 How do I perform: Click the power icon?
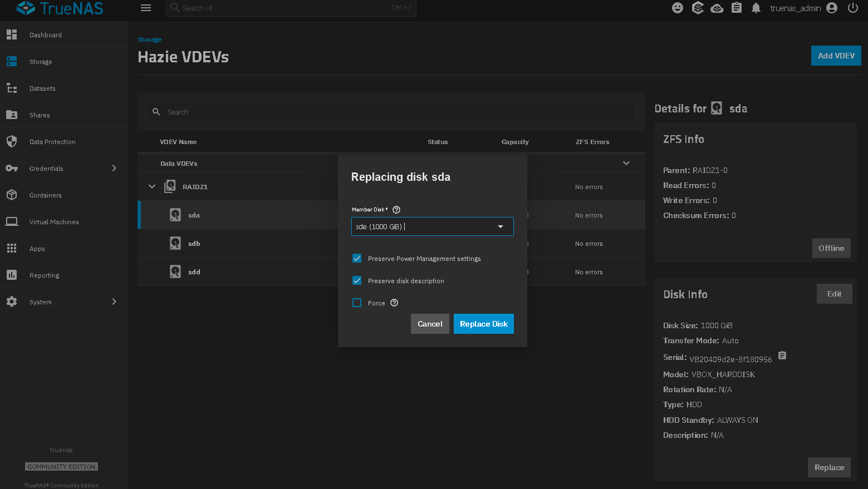point(853,8)
